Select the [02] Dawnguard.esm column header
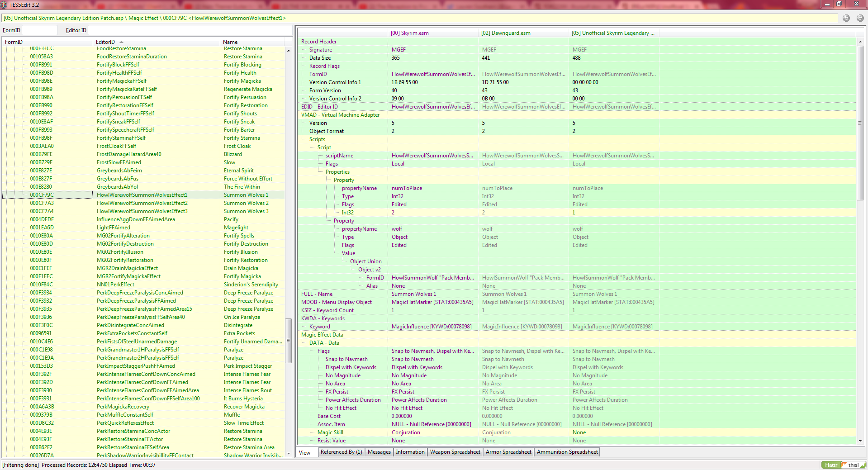The height and width of the screenshot is (470, 868). pyautogui.click(x=505, y=33)
